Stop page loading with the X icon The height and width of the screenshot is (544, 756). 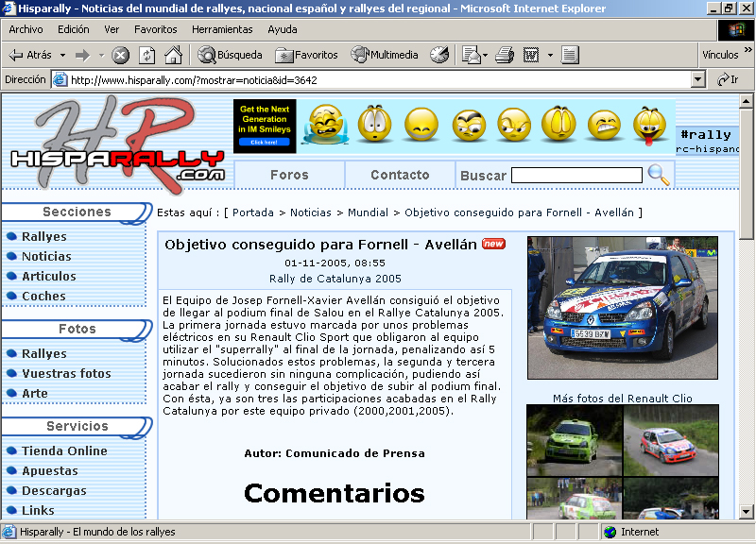120,55
